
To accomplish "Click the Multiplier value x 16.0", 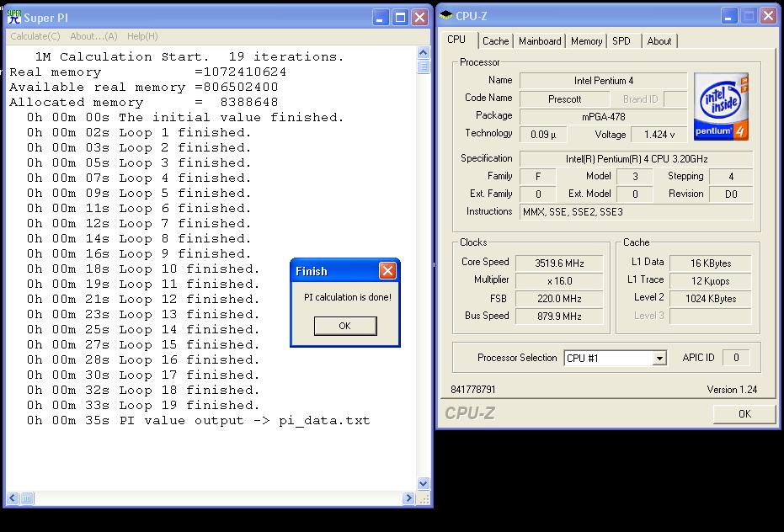I will [559, 281].
